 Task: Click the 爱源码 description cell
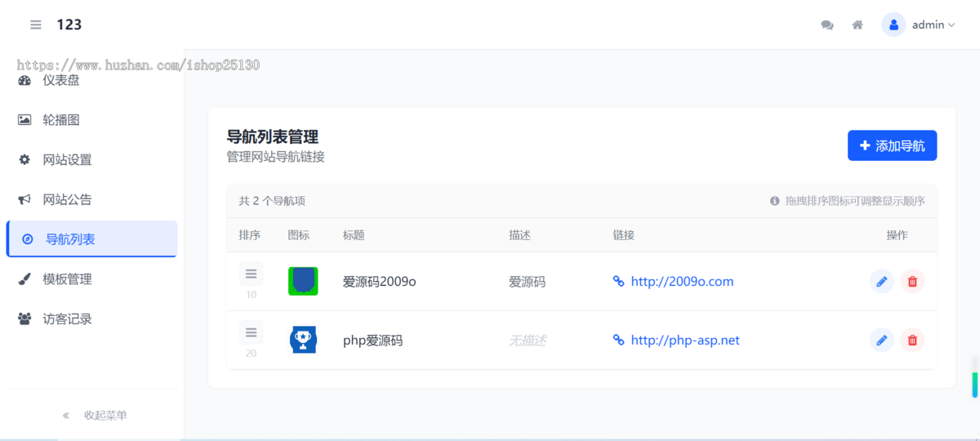tap(527, 282)
